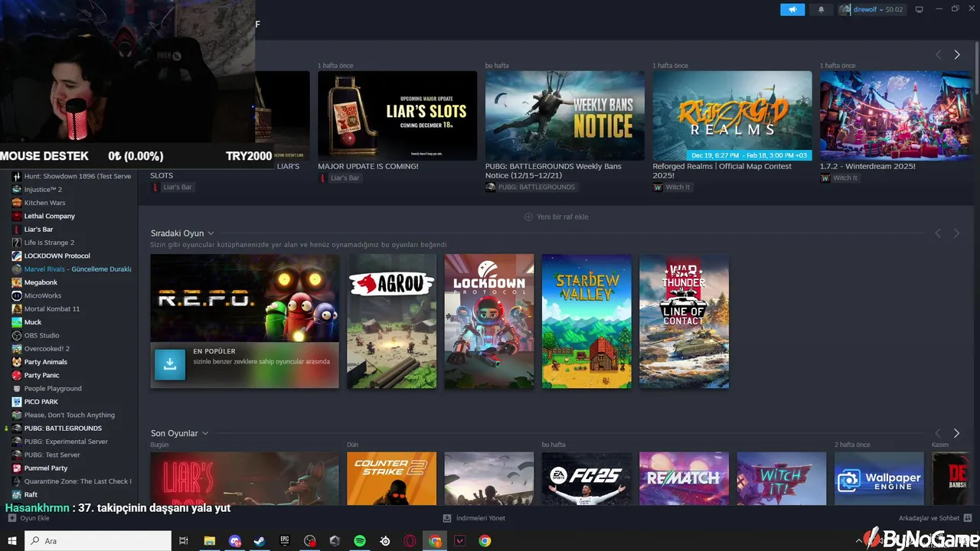Open the Liar's Slots major update news thumbnail
Image resolution: width=980 pixels, height=551 pixels.
(397, 116)
